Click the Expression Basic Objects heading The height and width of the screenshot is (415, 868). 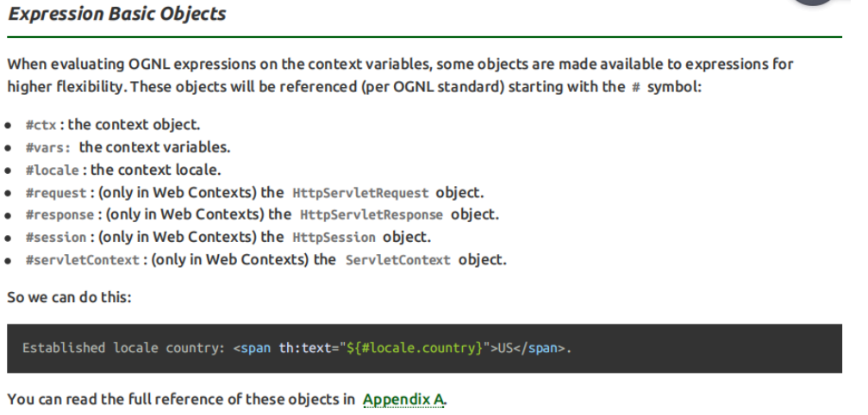pos(116,15)
